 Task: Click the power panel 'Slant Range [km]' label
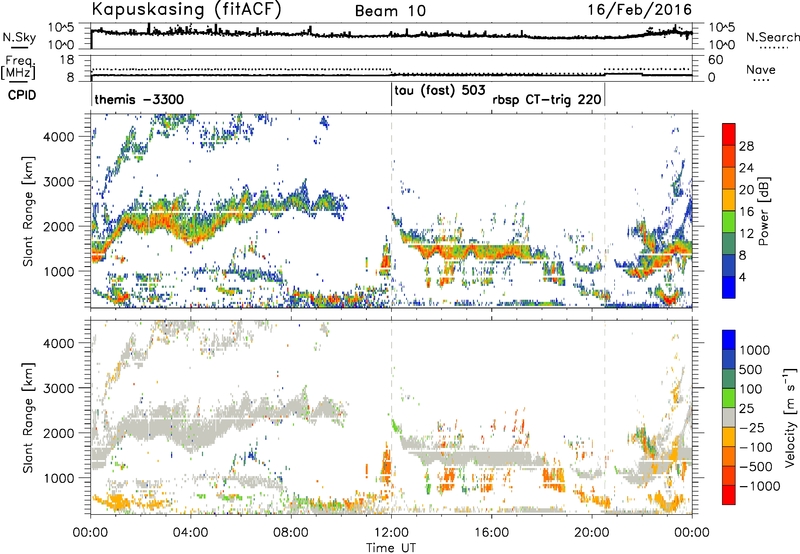pyautogui.click(x=28, y=211)
